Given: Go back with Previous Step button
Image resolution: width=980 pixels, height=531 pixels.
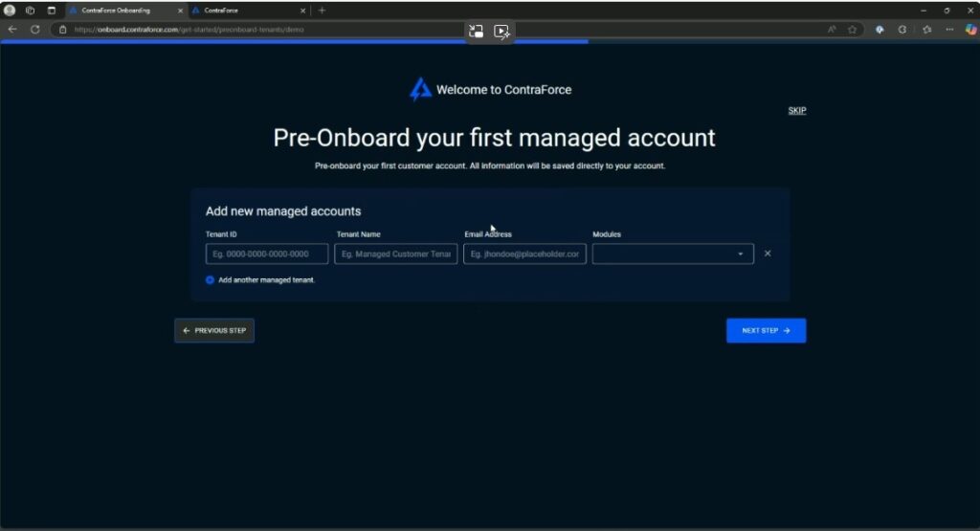Looking at the screenshot, I should (x=214, y=330).
